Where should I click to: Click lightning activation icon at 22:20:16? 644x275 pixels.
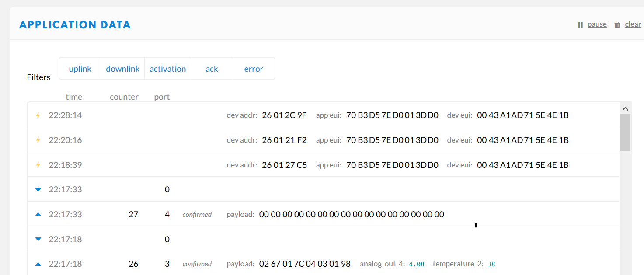38,140
